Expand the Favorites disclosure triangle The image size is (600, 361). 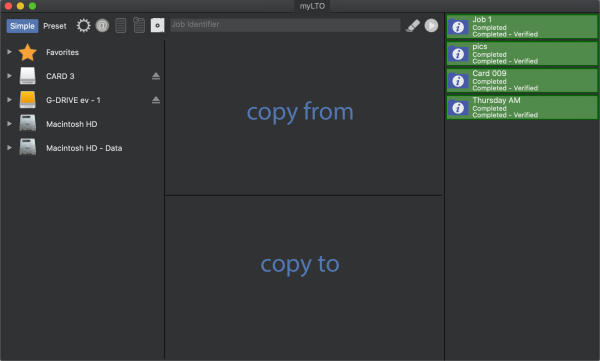pyautogui.click(x=9, y=52)
